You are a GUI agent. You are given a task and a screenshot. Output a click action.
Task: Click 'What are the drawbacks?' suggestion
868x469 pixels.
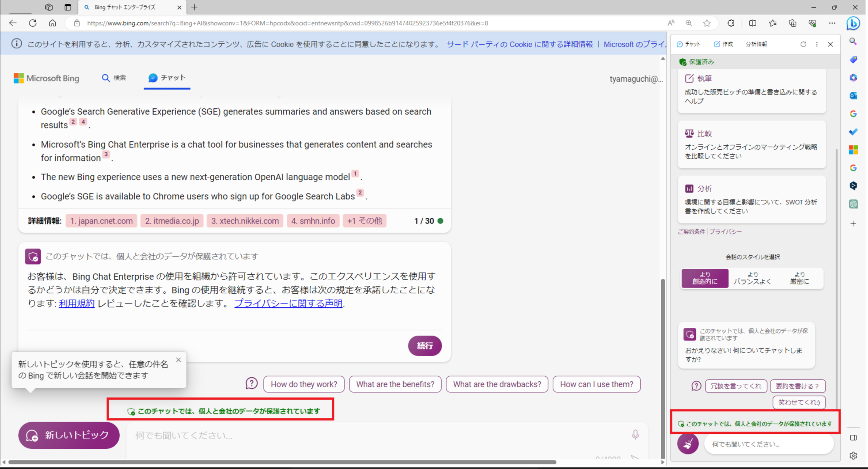coord(497,384)
